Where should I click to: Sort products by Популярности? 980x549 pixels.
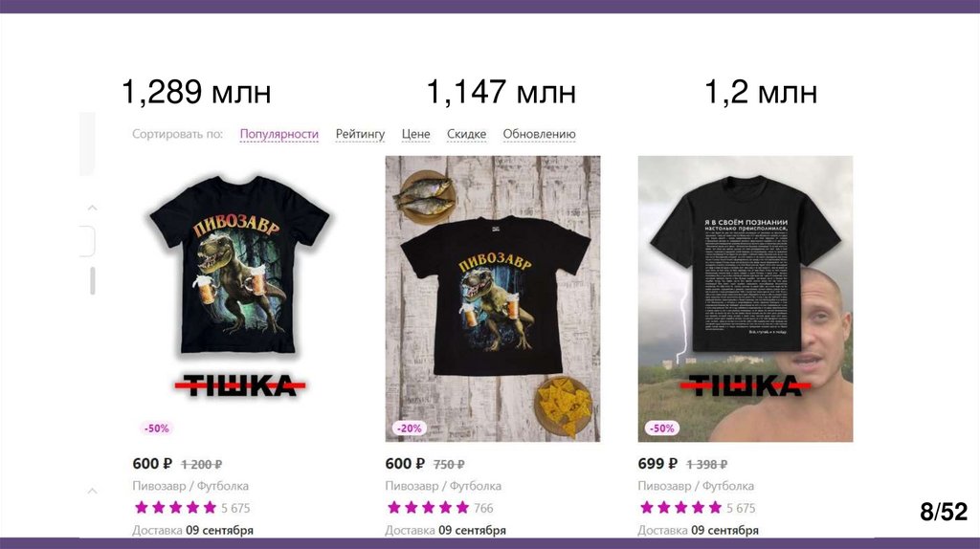[x=278, y=134]
